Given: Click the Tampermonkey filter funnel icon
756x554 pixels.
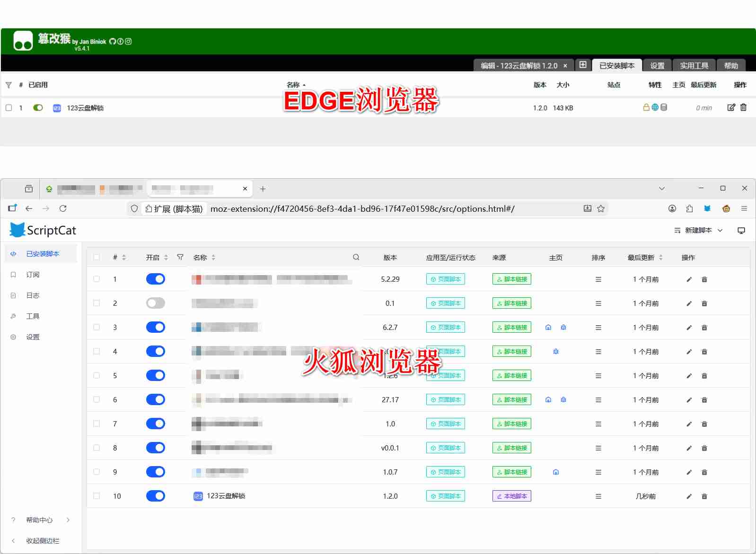Looking at the screenshot, I should coord(9,85).
